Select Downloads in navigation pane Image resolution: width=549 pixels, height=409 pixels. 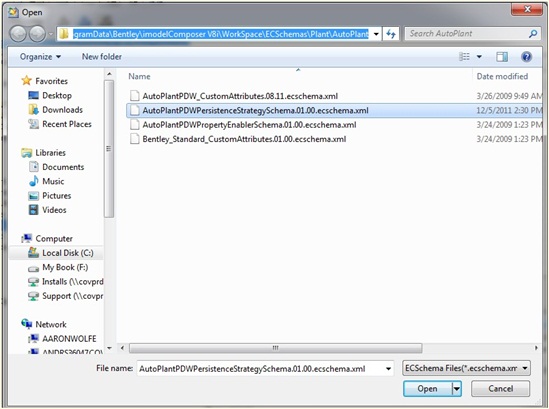click(62, 110)
